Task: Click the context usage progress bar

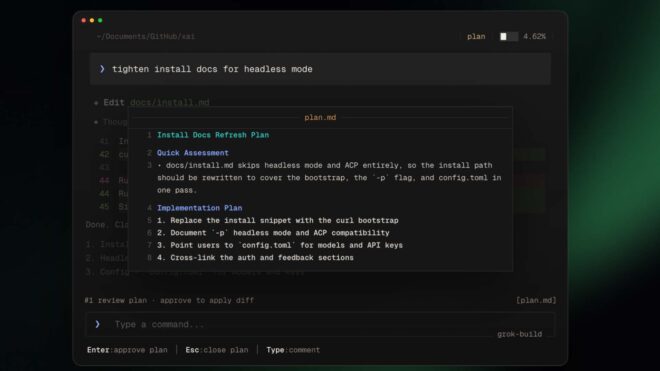Action: click(x=508, y=37)
